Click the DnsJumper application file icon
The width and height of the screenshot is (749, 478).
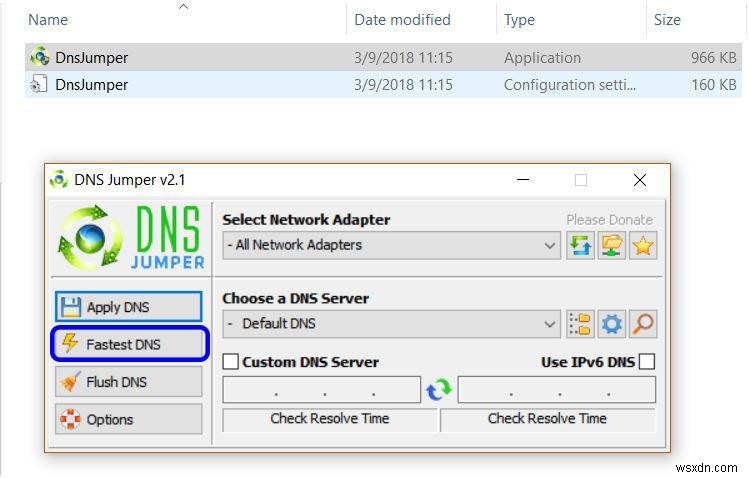[39, 57]
